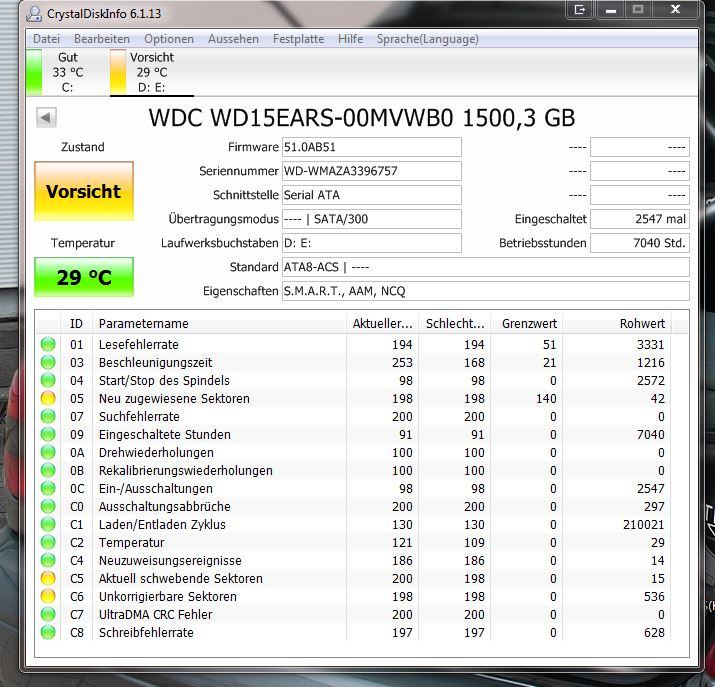Click green status icon for Suchfehlerrate
Screen dimensions: 715x687
pyautogui.click(x=48, y=416)
